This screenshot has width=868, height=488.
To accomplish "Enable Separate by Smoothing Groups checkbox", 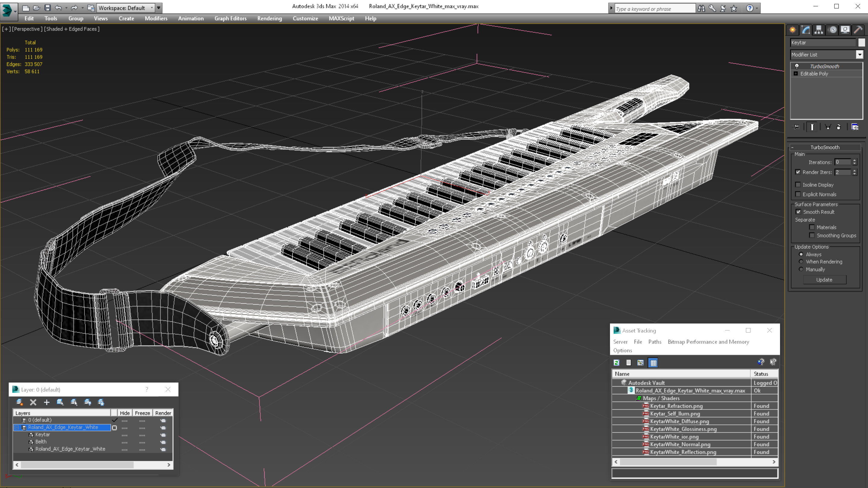I will (x=812, y=235).
